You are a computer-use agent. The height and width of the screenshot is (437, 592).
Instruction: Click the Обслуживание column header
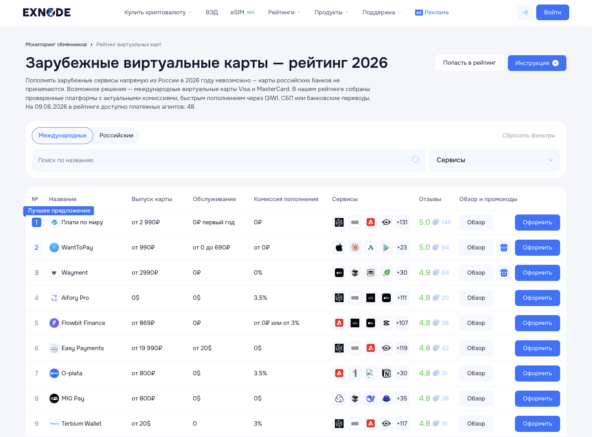214,199
